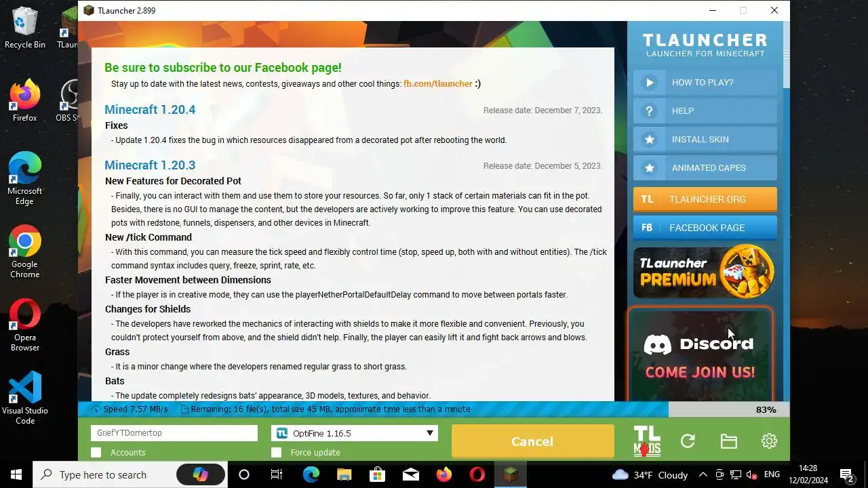Click the Type here to search box
Viewport: 868px width, 488px height.
coord(129,474)
